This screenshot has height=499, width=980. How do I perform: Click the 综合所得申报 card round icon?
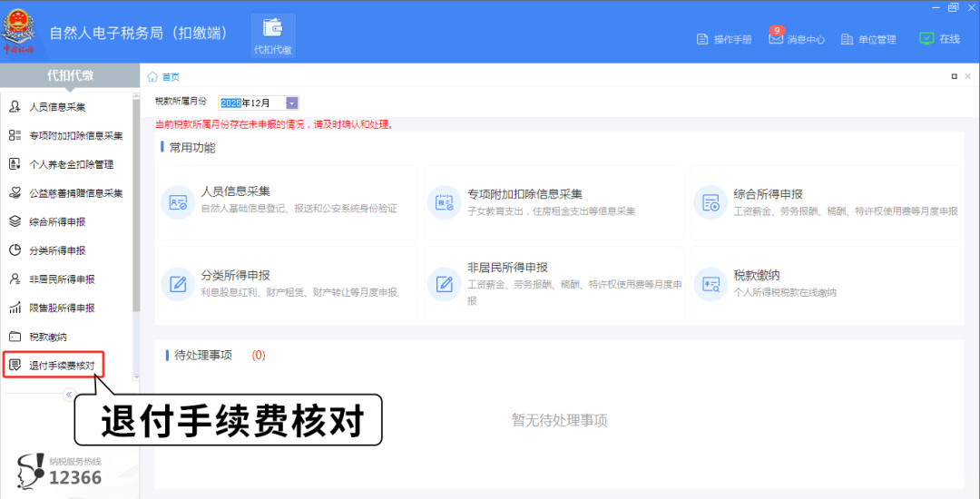[711, 202]
